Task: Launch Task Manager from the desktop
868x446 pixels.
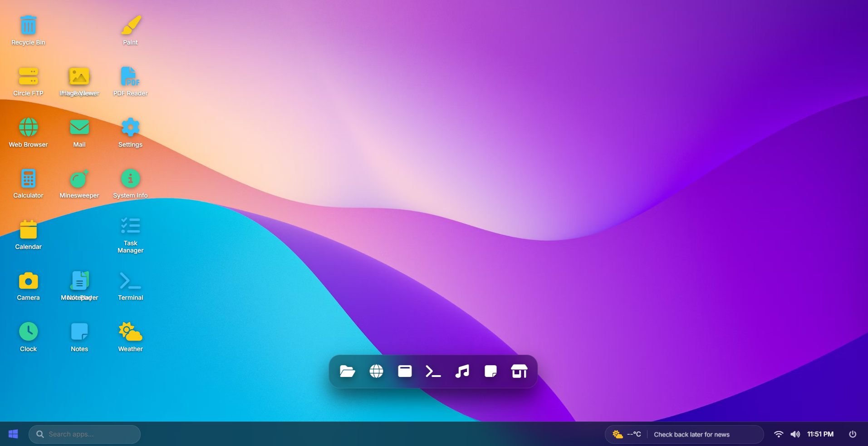Action: pyautogui.click(x=130, y=234)
